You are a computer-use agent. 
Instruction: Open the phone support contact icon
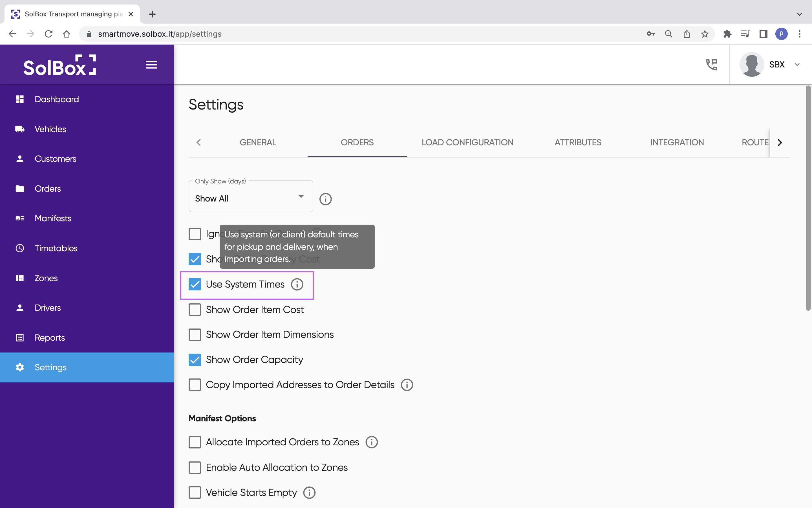pos(711,65)
